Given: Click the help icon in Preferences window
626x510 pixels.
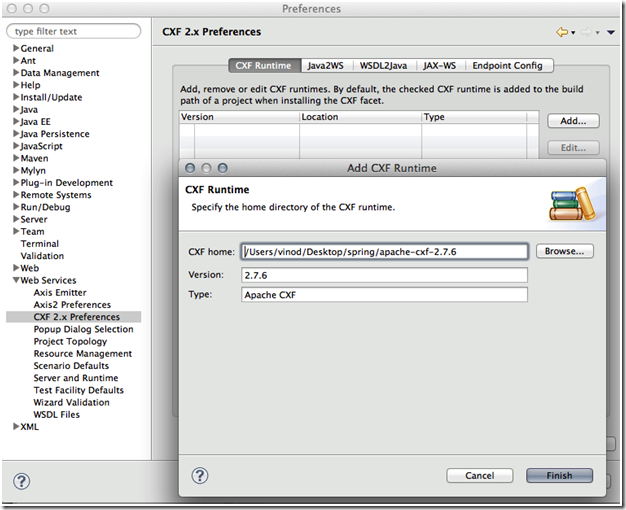Looking at the screenshot, I should coord(22,481).
